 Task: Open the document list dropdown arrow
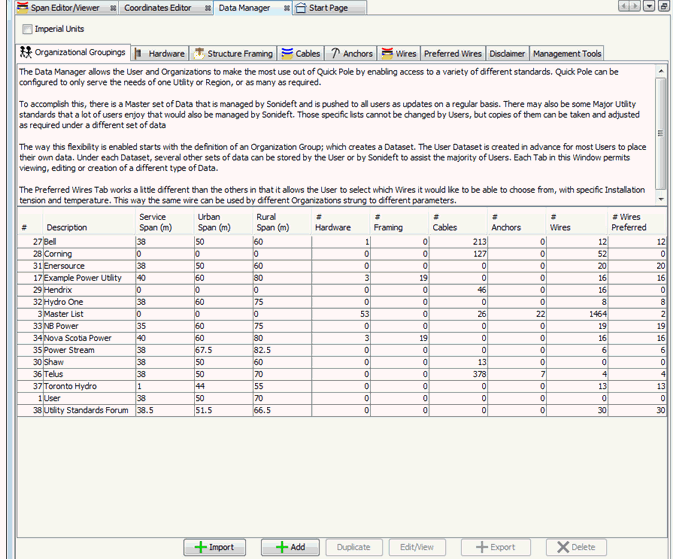(649, 6)
